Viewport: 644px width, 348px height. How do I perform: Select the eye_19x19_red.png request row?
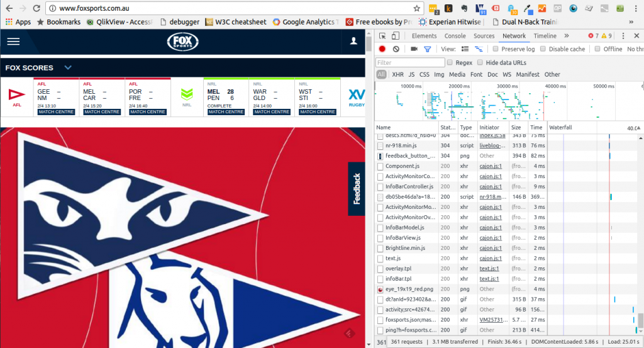point(462,289)
